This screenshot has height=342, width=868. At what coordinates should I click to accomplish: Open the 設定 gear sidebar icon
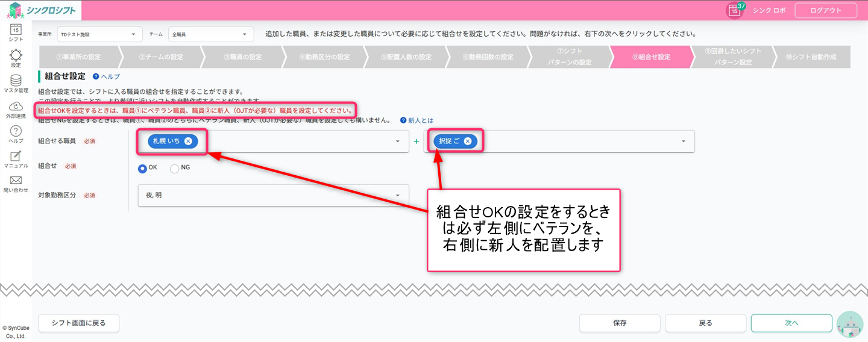(x=16, y=57)
